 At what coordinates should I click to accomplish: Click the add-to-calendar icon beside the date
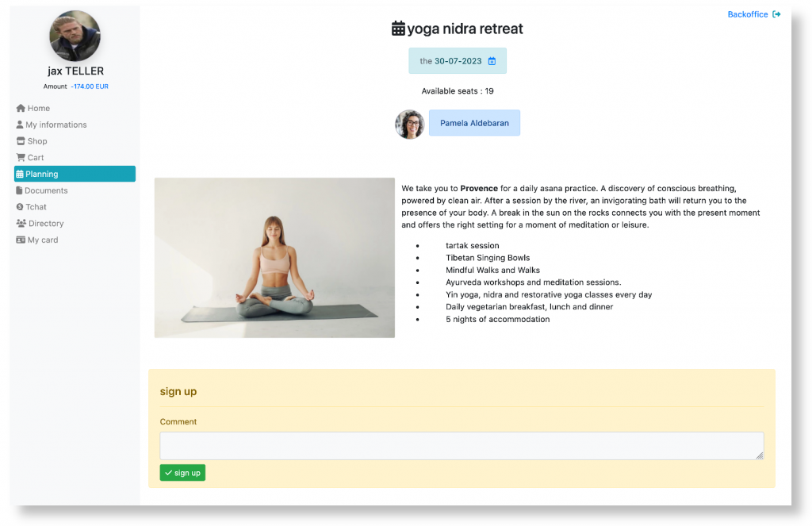tap(492, 61)
